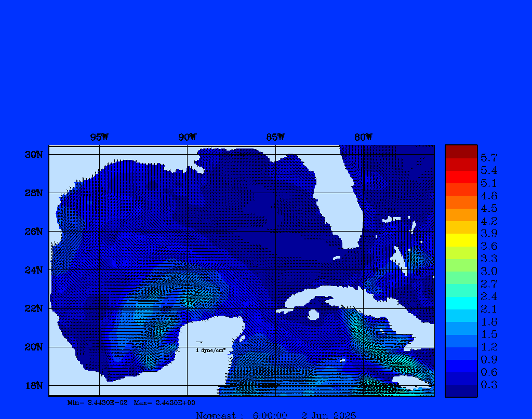Click the darkest red swatch atop the legend

click(461, 151)
